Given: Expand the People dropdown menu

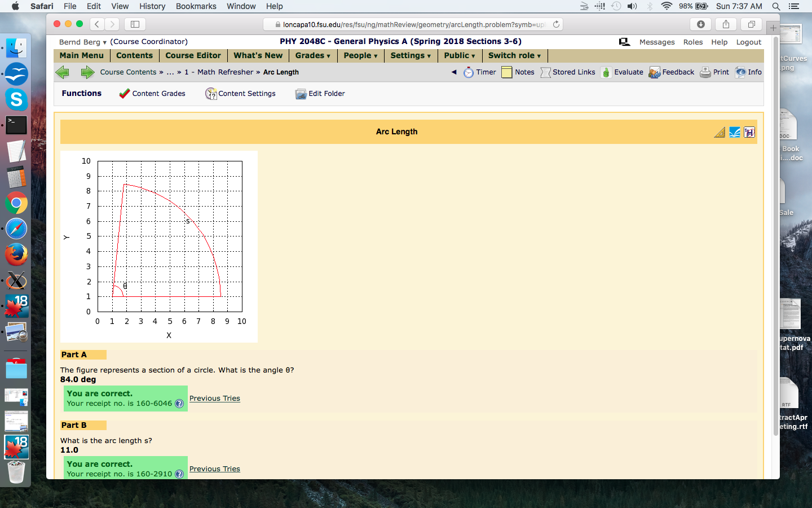Looking at the screenshot, I should coord(360,55).
